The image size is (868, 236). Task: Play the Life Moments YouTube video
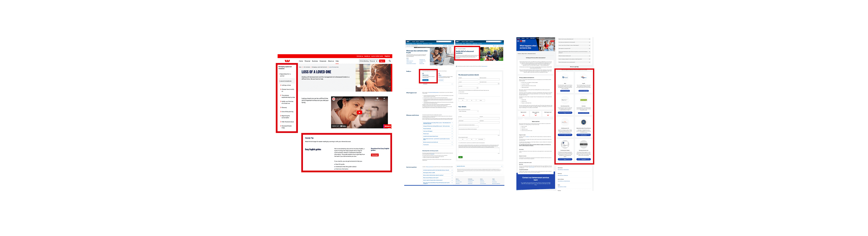tap(360, 113)
